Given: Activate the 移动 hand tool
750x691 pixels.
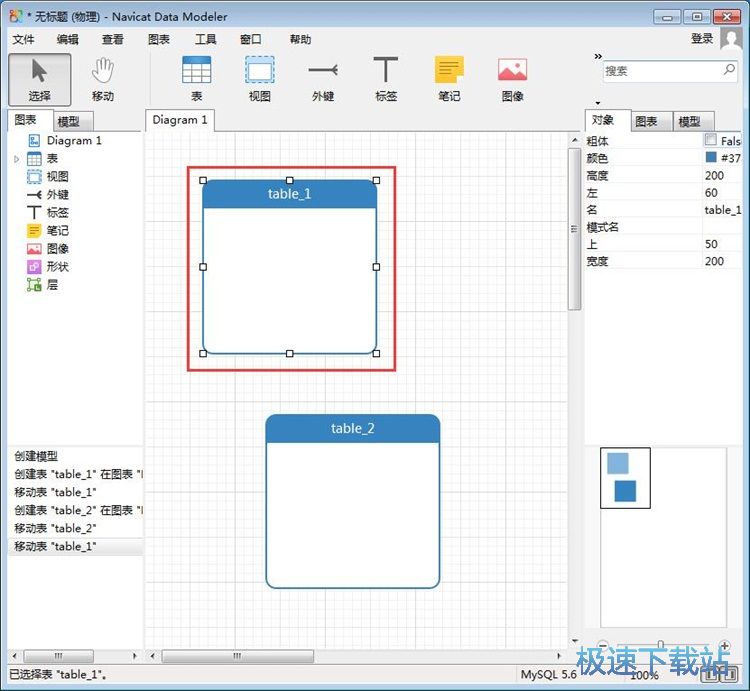Looking at the screenshot, I should click(103, 78).
